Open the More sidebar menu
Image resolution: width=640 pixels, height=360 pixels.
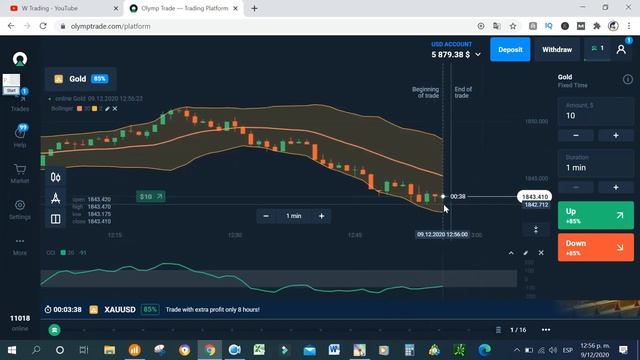[x=20, y=246]
